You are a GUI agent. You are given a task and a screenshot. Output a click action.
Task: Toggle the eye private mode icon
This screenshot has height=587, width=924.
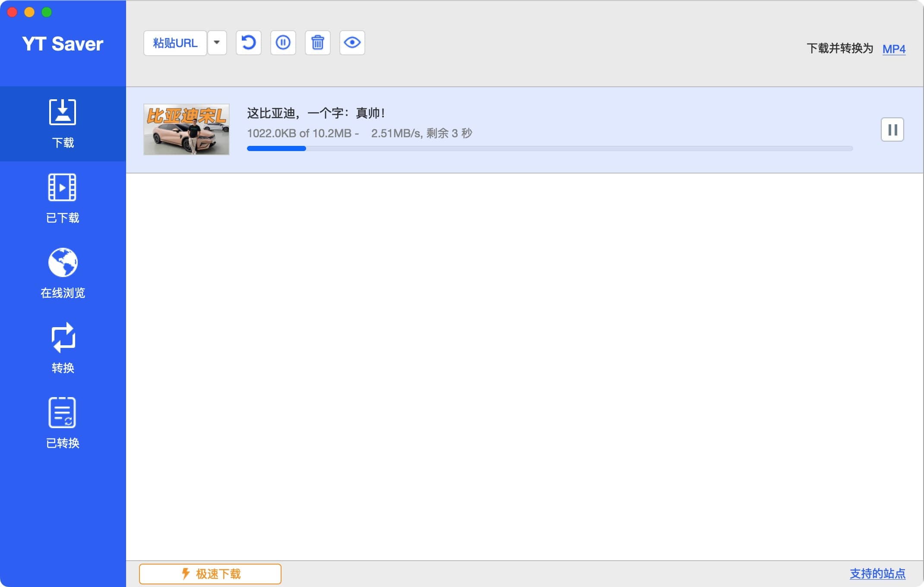click(x=352, y=43)
